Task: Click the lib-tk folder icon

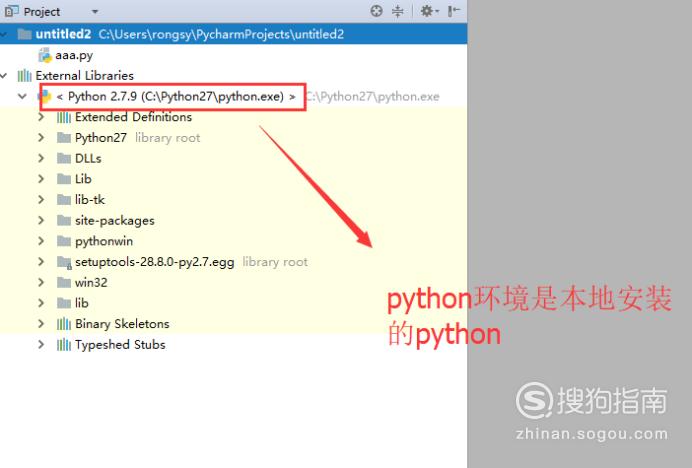Action: click(x=64, y=200)
